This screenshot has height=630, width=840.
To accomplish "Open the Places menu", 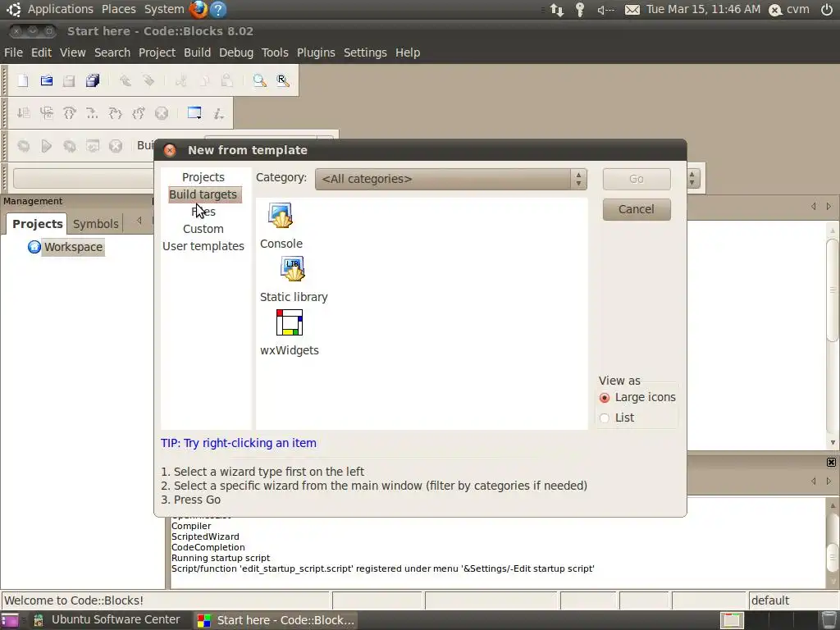I will [x=118, y=9].
